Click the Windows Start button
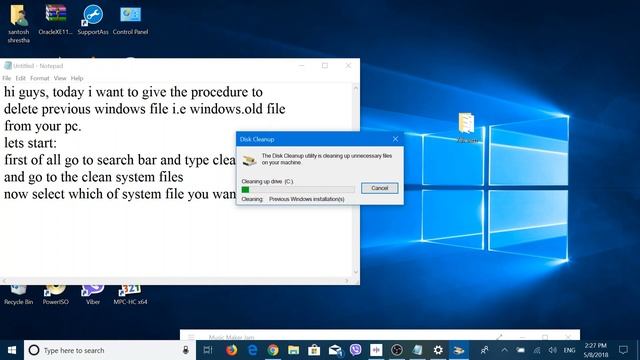The height and width of the screenshot is (360, 640). pos(12,350)
